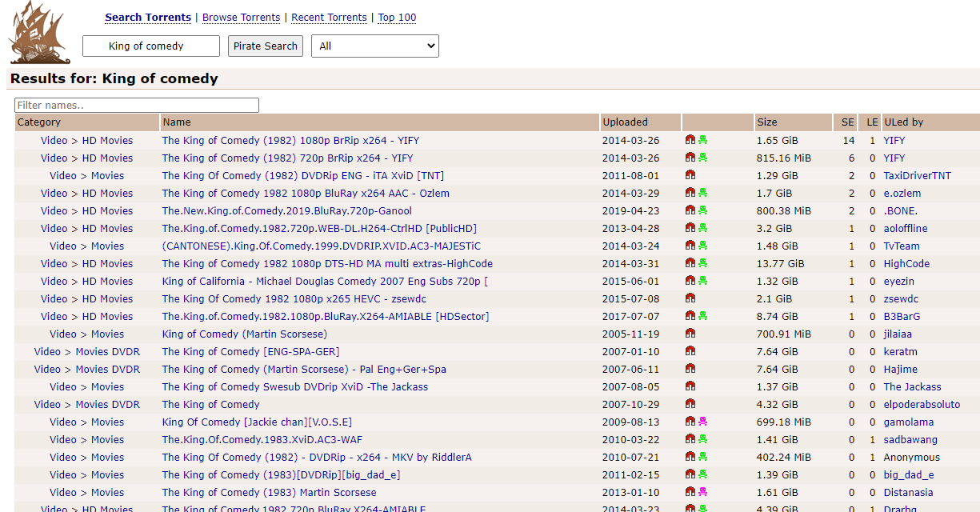Click magnet icon in the elpoderabsoluto row

[690, 404]
